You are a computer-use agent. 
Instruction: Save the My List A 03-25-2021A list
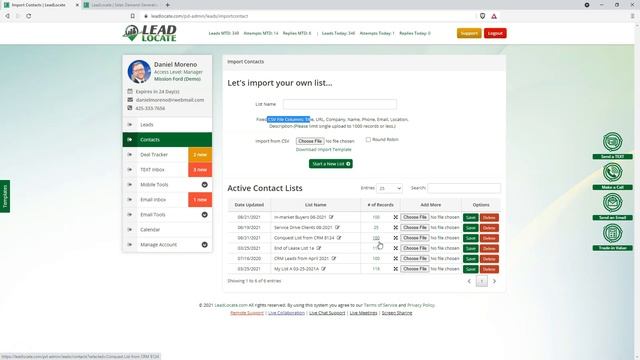click(x=471, y=269)
